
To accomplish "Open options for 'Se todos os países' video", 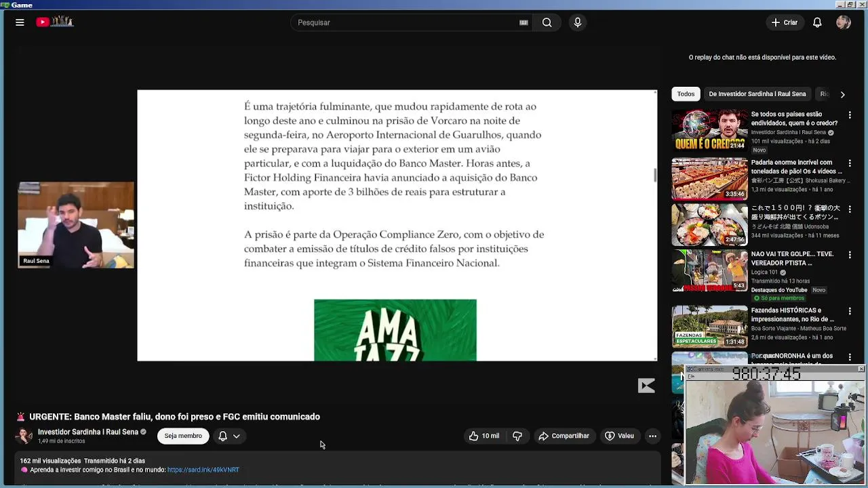I will tap(850, 115).
